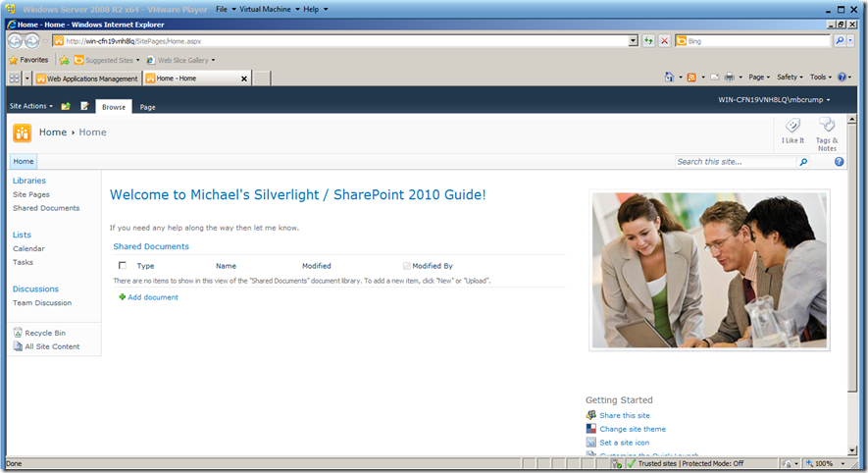The image size is (868, 473).
Task: Click the Set a site icon image
Action: 591,443
